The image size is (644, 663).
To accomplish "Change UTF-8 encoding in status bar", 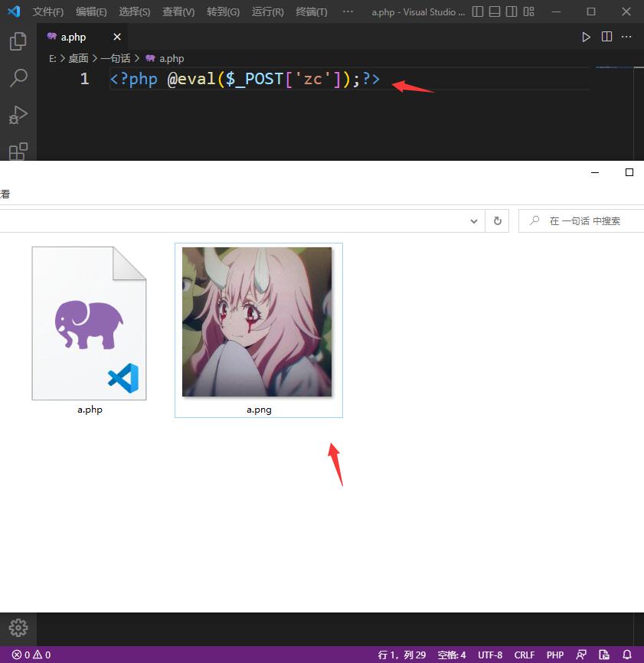I will [x=490, y=655].
